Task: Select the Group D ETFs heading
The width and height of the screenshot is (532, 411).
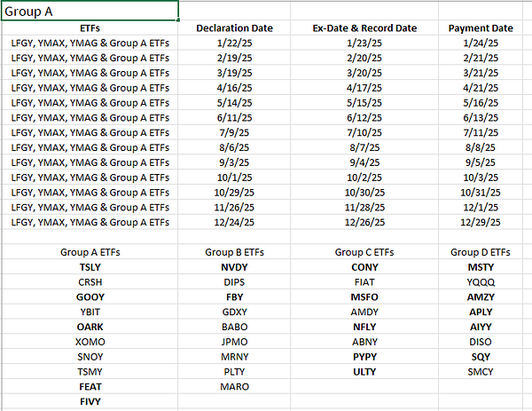Action: 481,252
